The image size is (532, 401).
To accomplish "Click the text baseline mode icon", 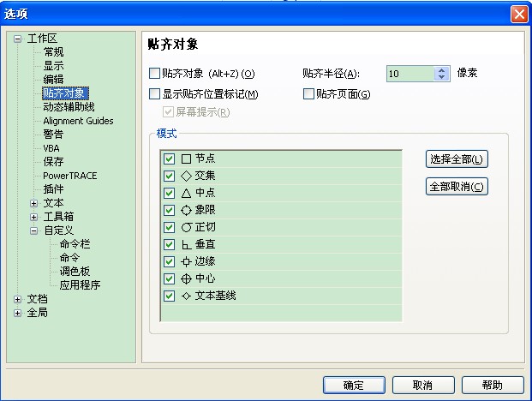I will [186, 296].
